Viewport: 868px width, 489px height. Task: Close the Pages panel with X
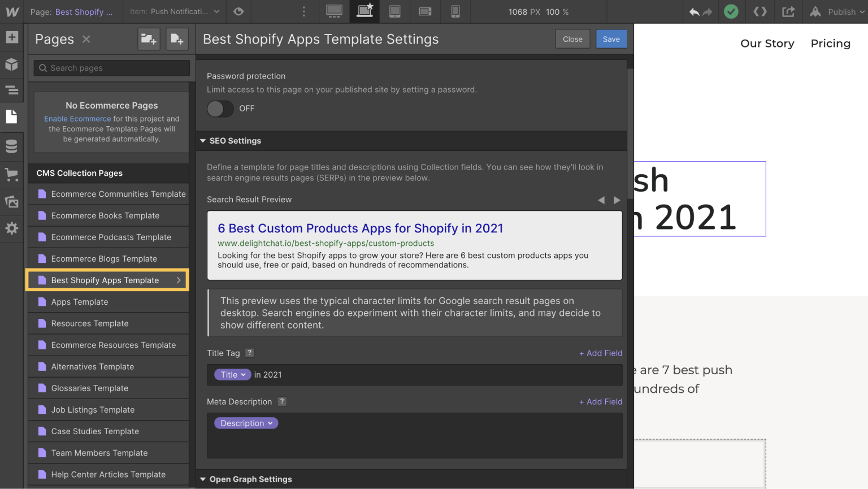(86, 39)
